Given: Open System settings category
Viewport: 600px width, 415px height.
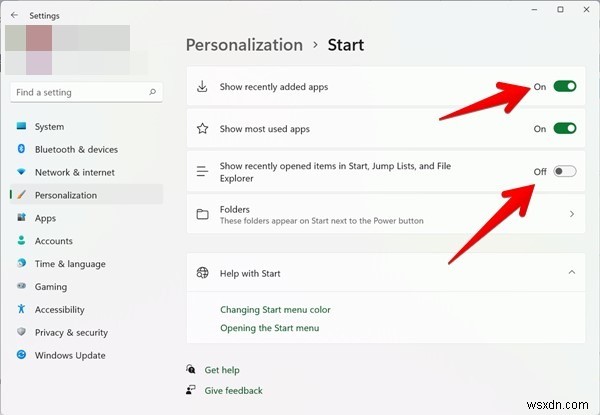Looking at the screenshot, I should [86, 126].
